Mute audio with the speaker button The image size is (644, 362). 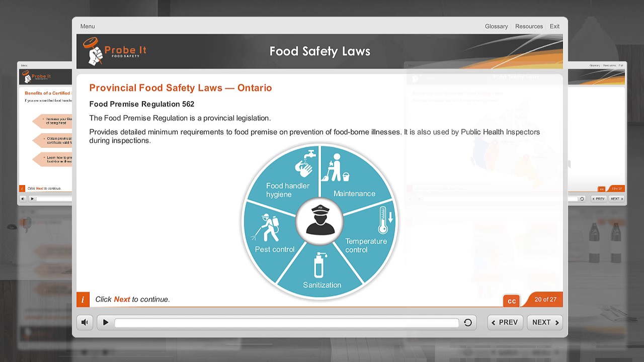(85, 322)
